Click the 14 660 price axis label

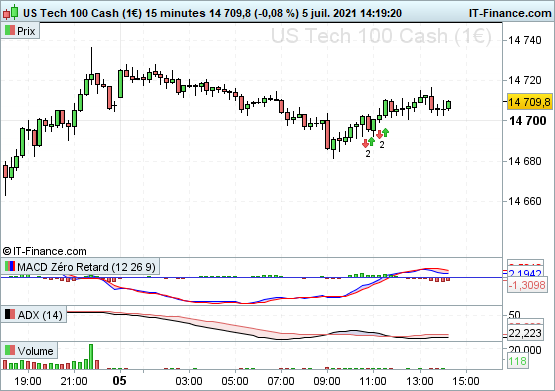(x=525, y=201)
